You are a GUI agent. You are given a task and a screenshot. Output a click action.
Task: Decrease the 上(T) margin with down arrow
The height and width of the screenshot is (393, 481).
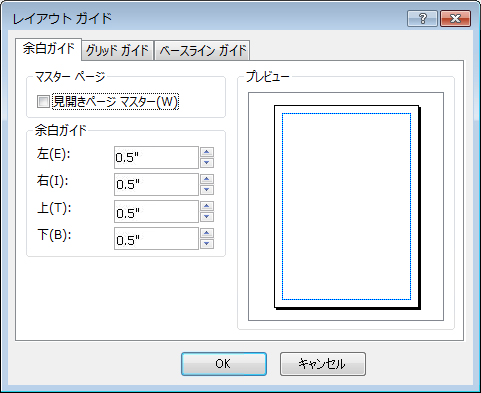point(207,217)
